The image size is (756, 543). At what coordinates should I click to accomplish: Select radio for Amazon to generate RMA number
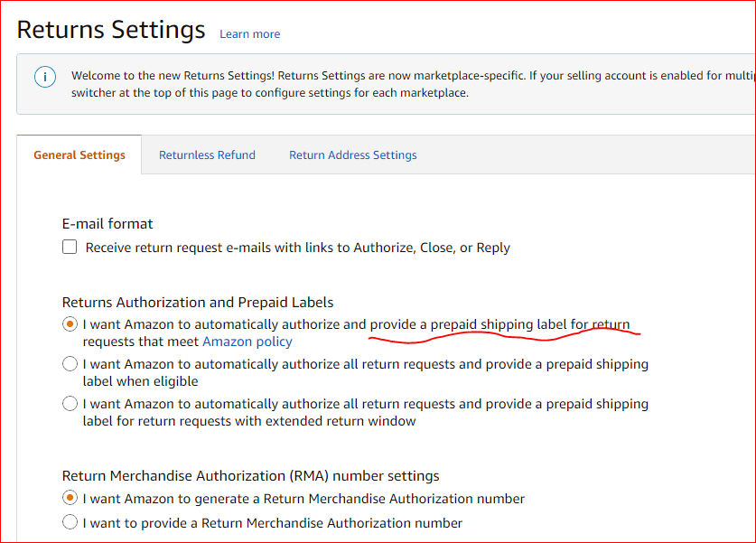click(70, 499)
